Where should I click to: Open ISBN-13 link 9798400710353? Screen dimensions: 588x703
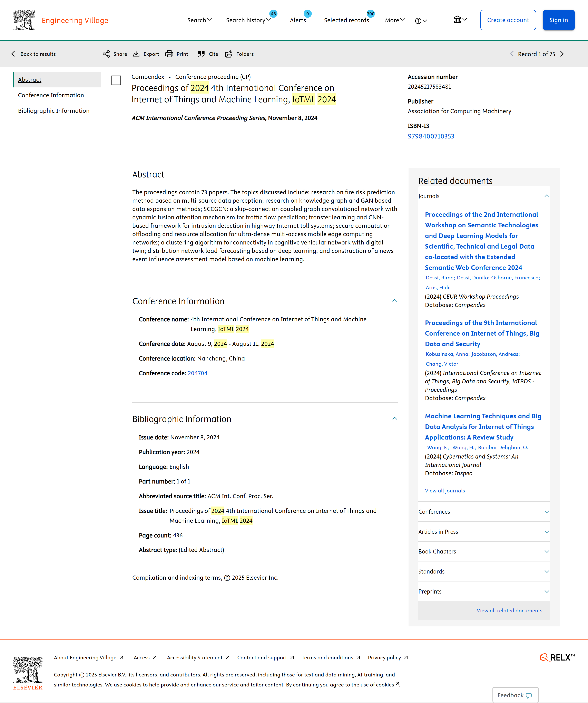431,136
